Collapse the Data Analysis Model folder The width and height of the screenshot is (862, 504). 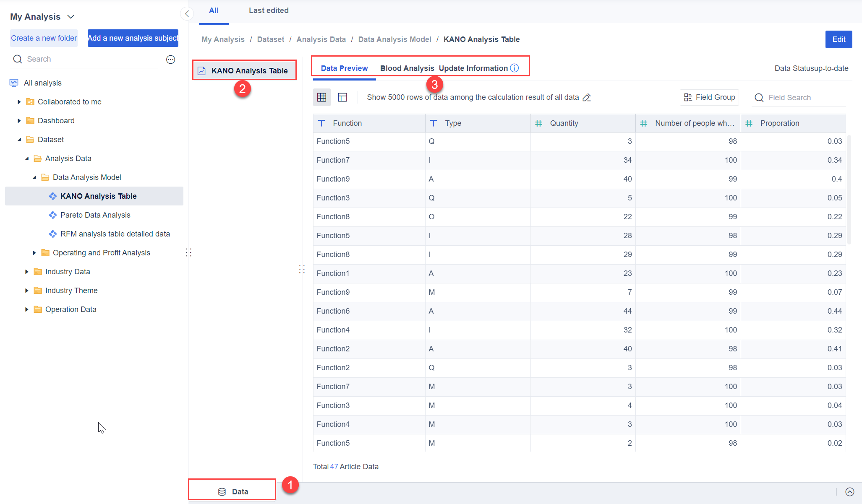pos(34,177)
